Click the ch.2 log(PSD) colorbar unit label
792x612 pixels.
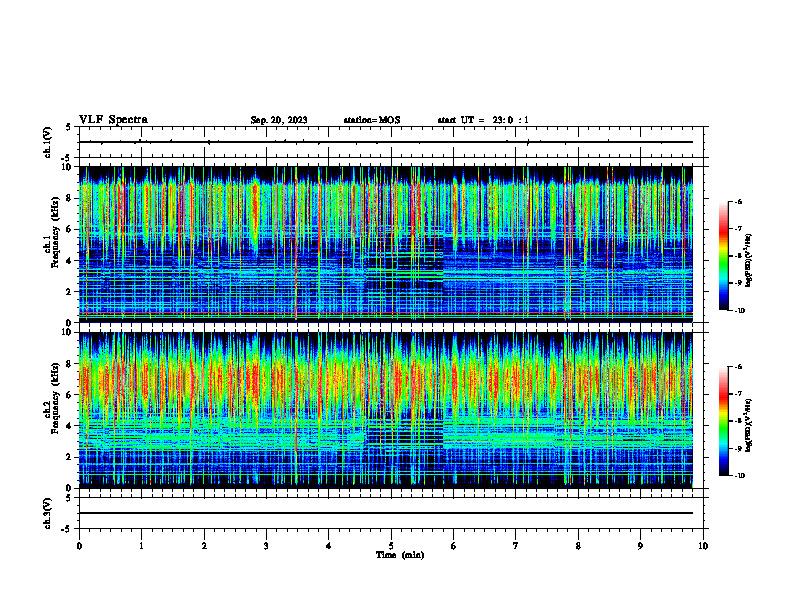click(749, 425)
